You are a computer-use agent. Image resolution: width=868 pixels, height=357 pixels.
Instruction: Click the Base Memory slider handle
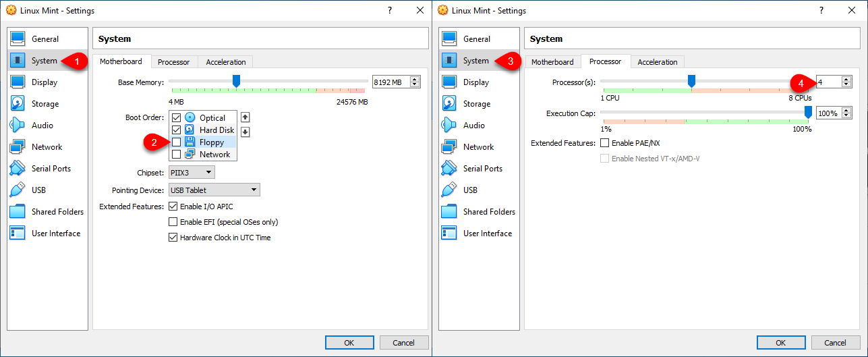[236, 81]
